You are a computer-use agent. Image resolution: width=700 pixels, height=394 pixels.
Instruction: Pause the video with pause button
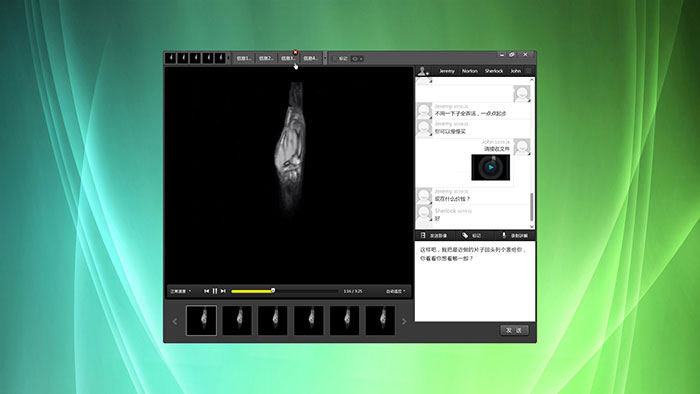(215, 291)
